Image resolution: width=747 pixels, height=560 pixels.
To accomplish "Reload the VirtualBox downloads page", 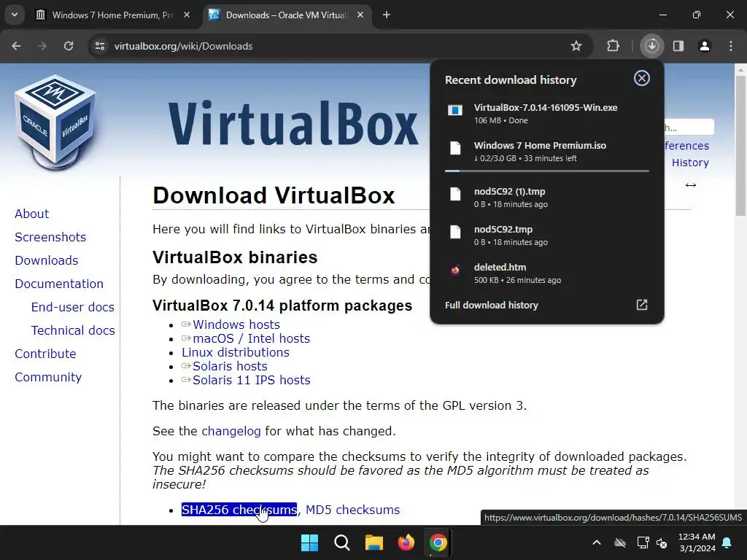I will [69, 46].
